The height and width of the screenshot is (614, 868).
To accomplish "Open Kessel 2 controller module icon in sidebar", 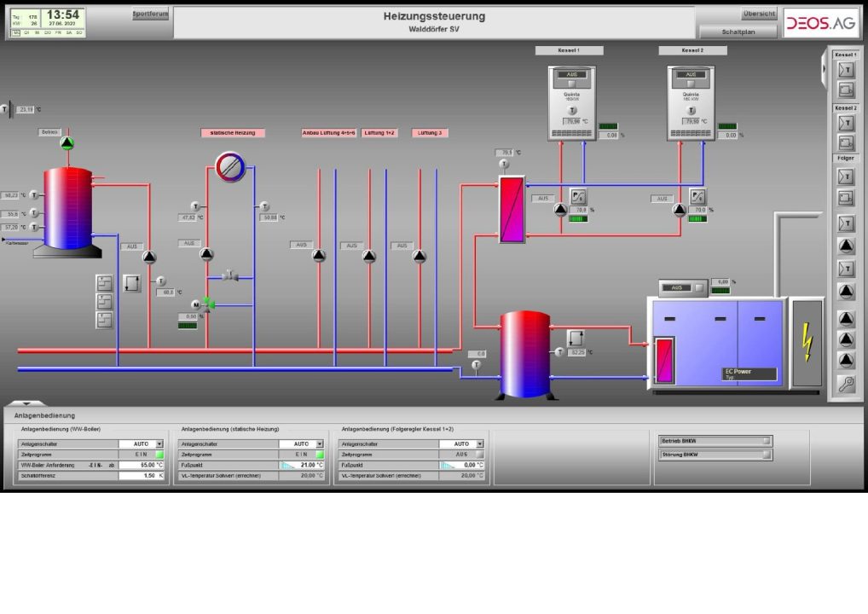I will click(x=846, y=143).
